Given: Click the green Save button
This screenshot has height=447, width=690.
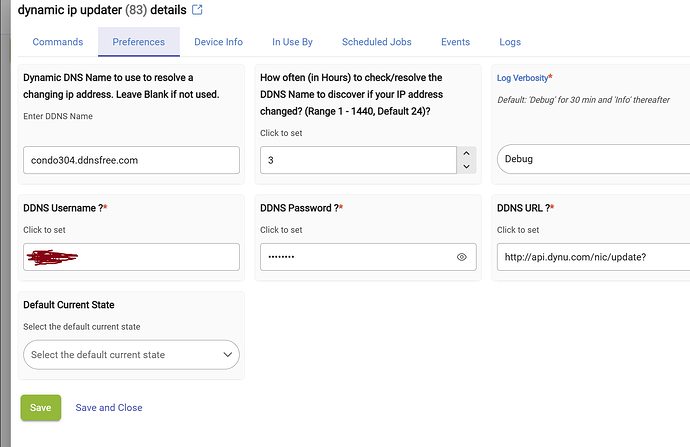Looking at the screenshot, I should 41,407.
